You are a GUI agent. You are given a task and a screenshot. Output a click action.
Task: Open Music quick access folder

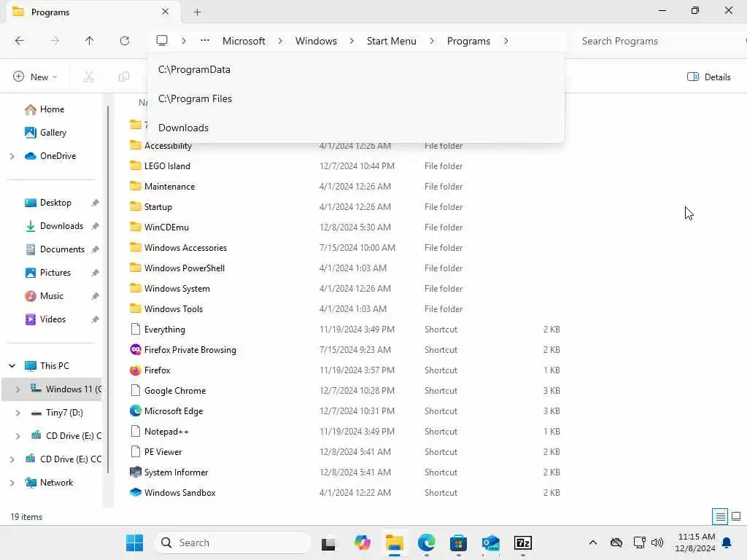[x=52, y=296]
